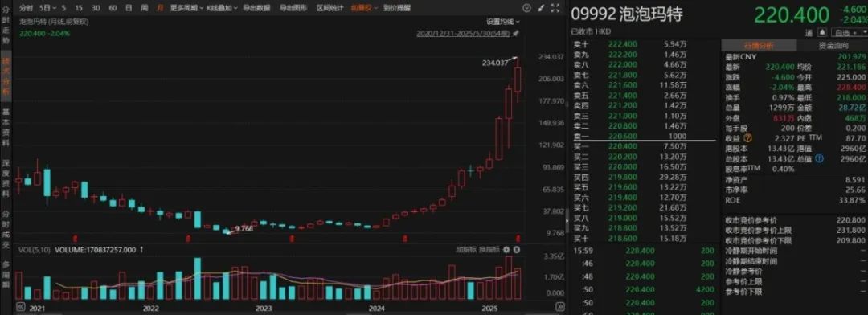Switch to the 资金流向 tab
868x315 pixels.
pyautogui.click(x=833, y=46)
